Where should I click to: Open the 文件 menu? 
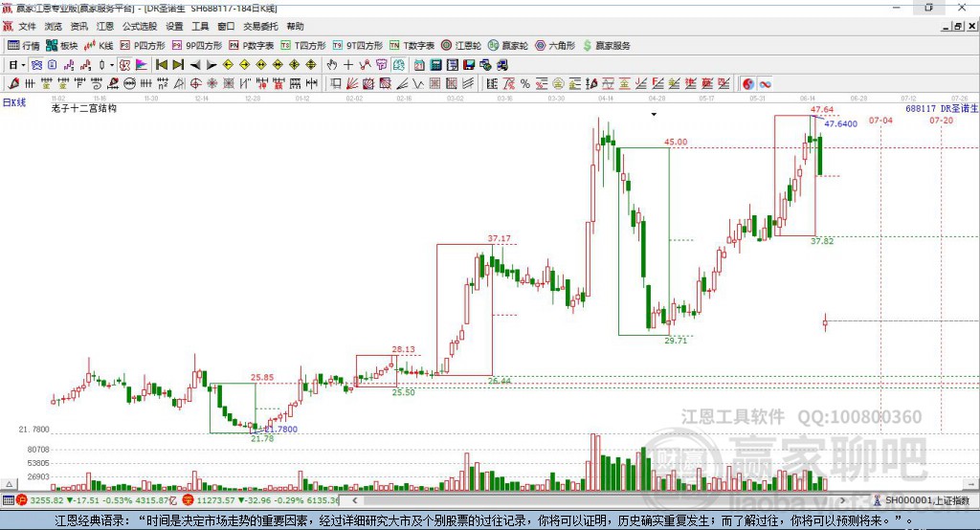coord(27,26)
